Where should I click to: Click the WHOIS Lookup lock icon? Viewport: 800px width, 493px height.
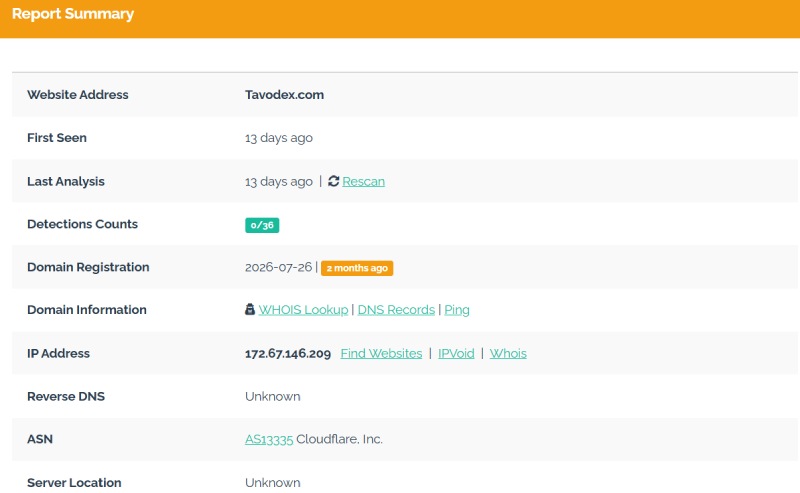pyautogui.click(x=249, y=309)
